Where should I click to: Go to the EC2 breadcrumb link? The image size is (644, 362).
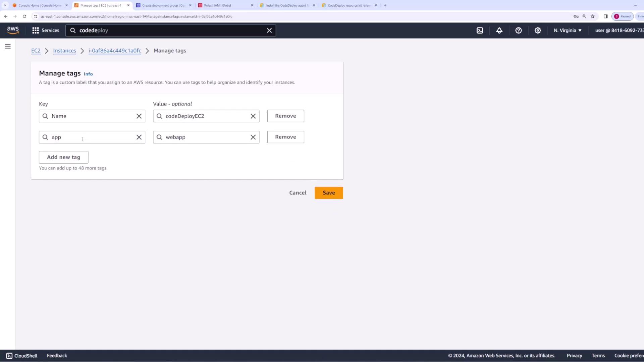(x=36, y=51)
